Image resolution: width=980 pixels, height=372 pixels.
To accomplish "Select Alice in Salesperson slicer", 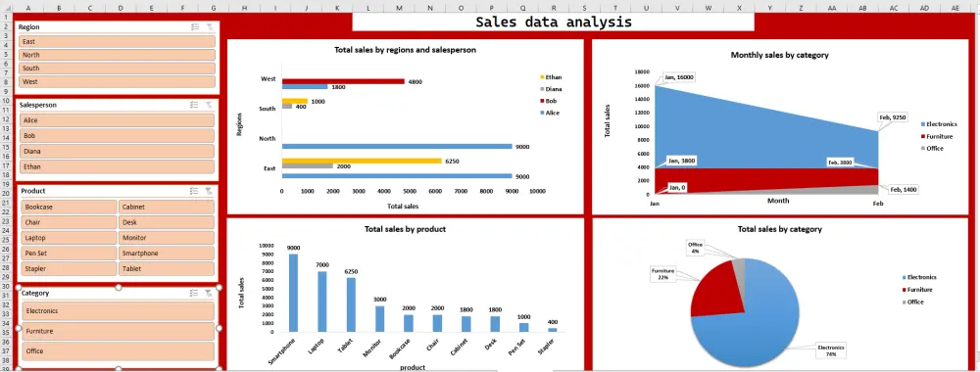I will coord(117,119).
